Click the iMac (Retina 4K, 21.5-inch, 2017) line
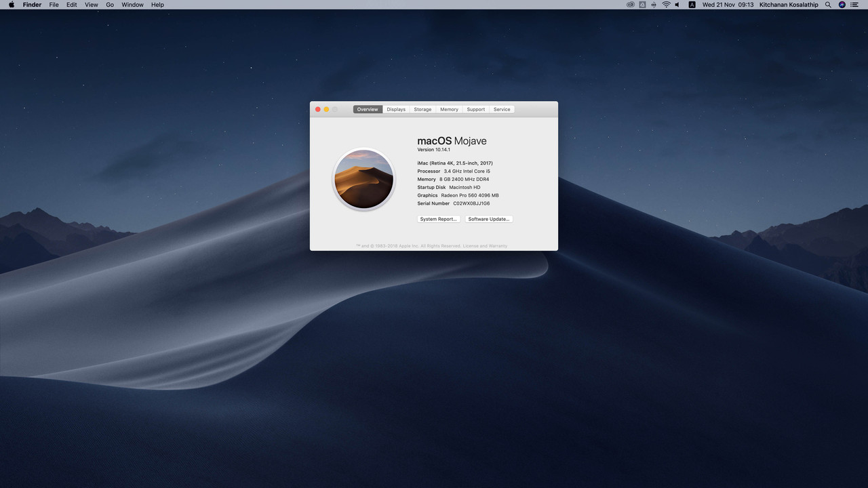This screenshot has height=488, width=868. click(x=455, y=163)
